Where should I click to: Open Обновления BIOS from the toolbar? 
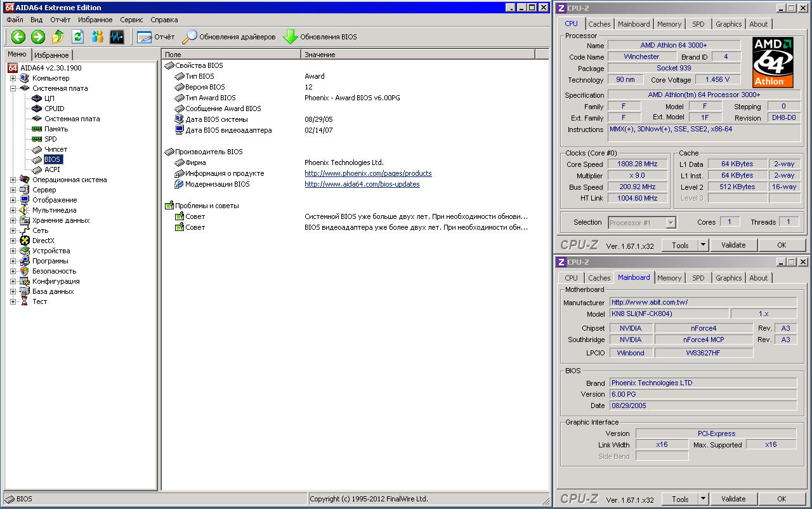[320, 37]
